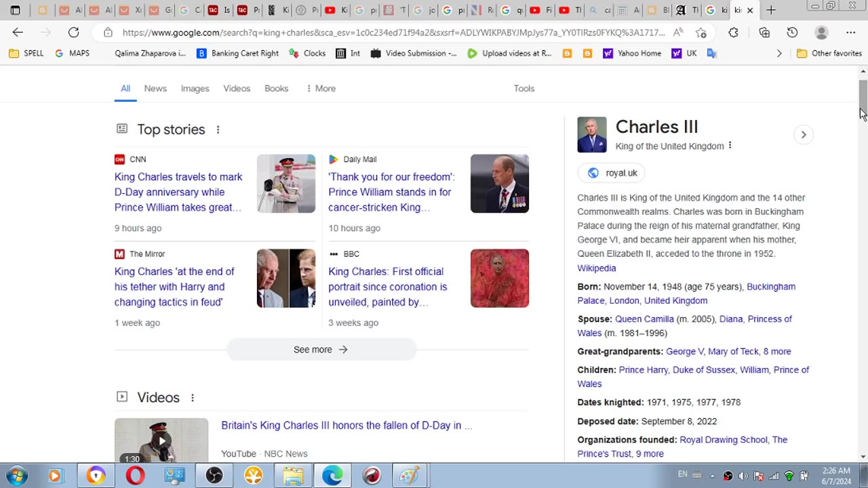Open The Mirror Harry feud story
The height and width of the screenshot is (488, 868).
pos(174,287)
